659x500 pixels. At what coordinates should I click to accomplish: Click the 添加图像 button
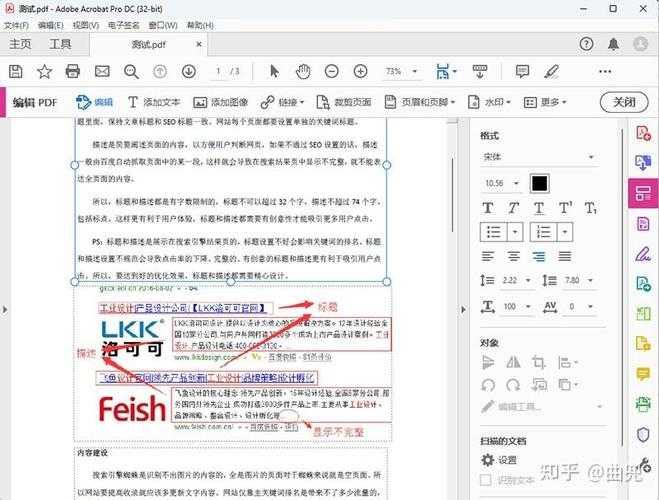(x=221, y=102)
